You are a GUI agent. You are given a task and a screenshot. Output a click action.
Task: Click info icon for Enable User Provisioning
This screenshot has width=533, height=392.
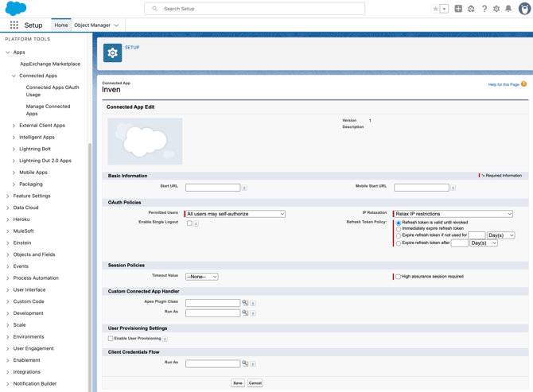click(165, 339)
